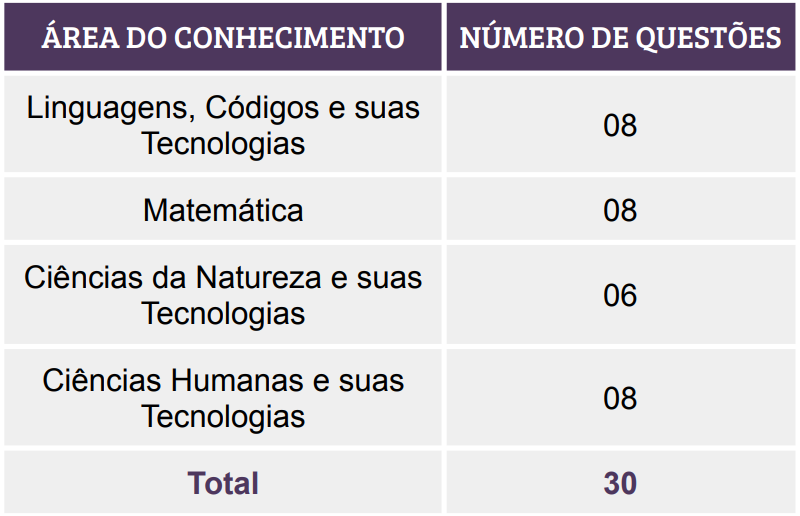Viewport: 800px width, 516px height.
Task: Click the 08 value for Matemática row
Action: (620, 209)
